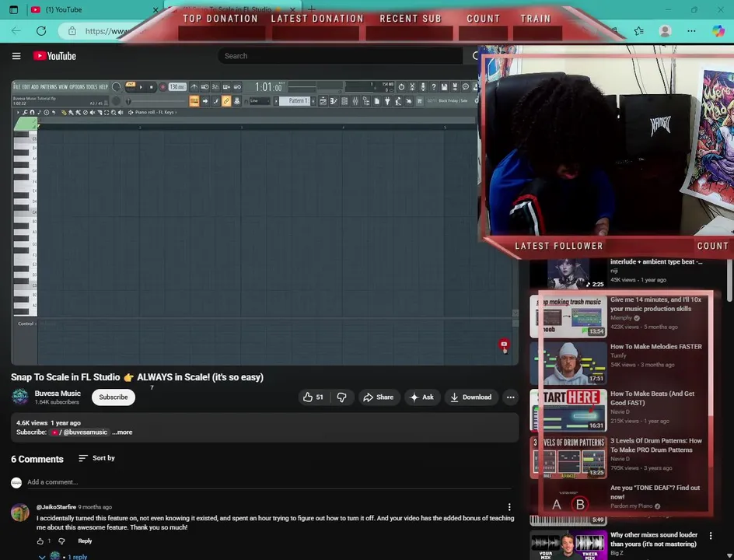Screen dimensions: 734x560
Task: Click title 'Are you "TONE DEAF"? Find out now!'
Action: click(655, 492)
